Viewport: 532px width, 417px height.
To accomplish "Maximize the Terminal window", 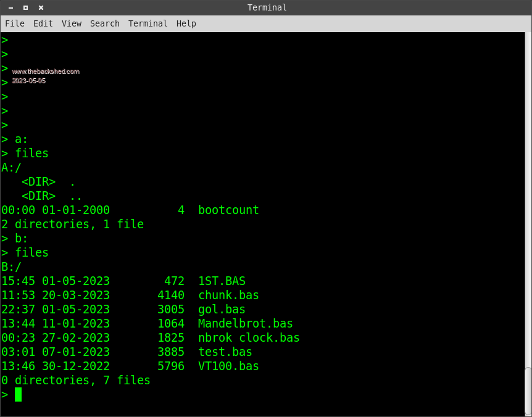I will [26, 7].
